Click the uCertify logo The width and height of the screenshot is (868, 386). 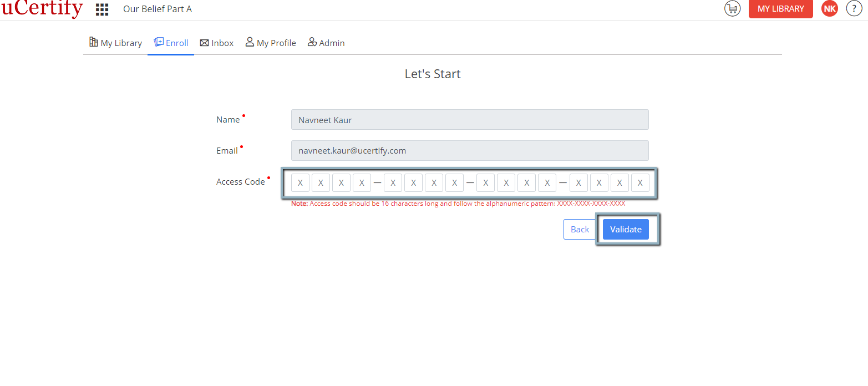[x=42, y=9]
